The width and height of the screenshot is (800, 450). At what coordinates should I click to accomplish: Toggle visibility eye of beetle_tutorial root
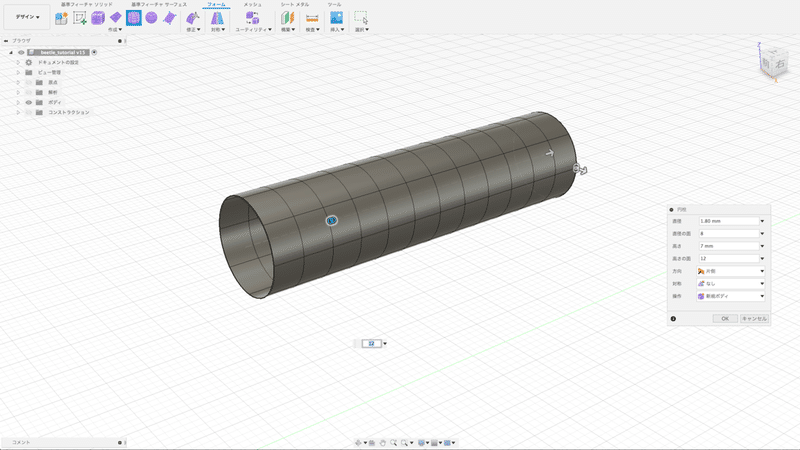21,53
